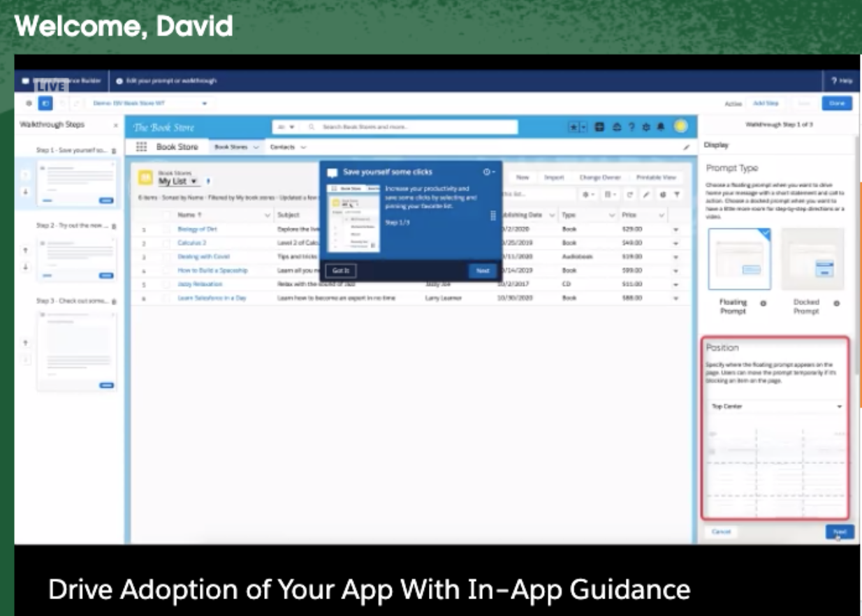Open the Type column menu
The width and height of the screenshot is (862, 616).
click(613, 215)
